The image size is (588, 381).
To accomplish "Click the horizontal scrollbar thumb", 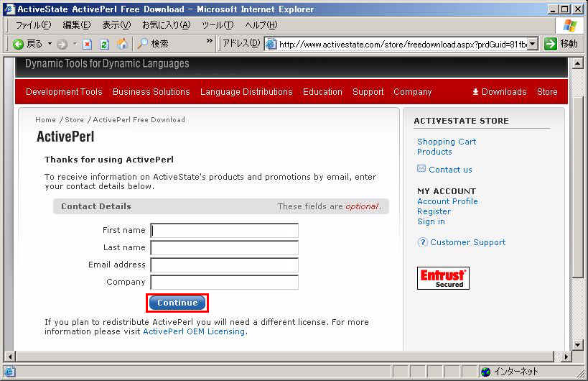I will (x=285, y=357).
